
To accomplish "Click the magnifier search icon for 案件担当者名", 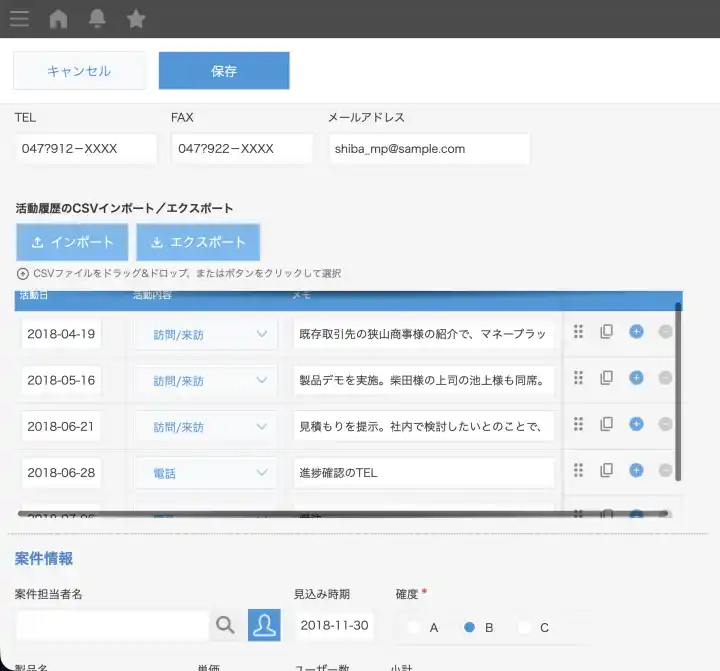I will (225, 625).
